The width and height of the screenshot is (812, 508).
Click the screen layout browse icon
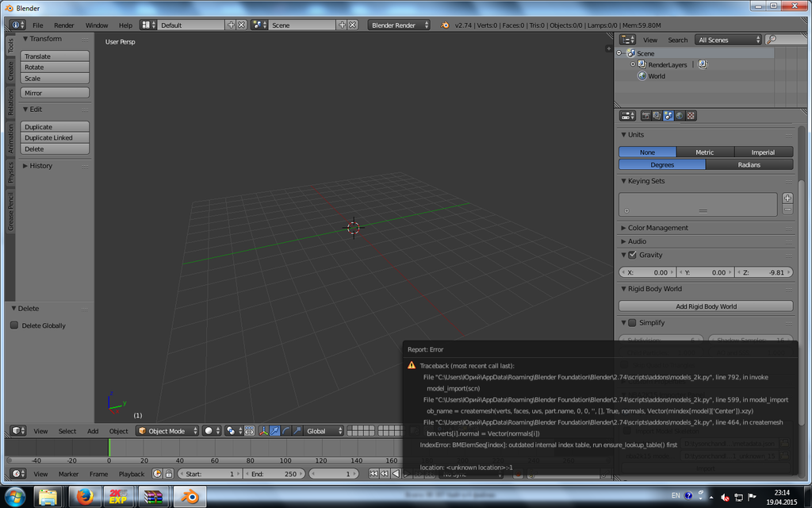coord(148,25)
